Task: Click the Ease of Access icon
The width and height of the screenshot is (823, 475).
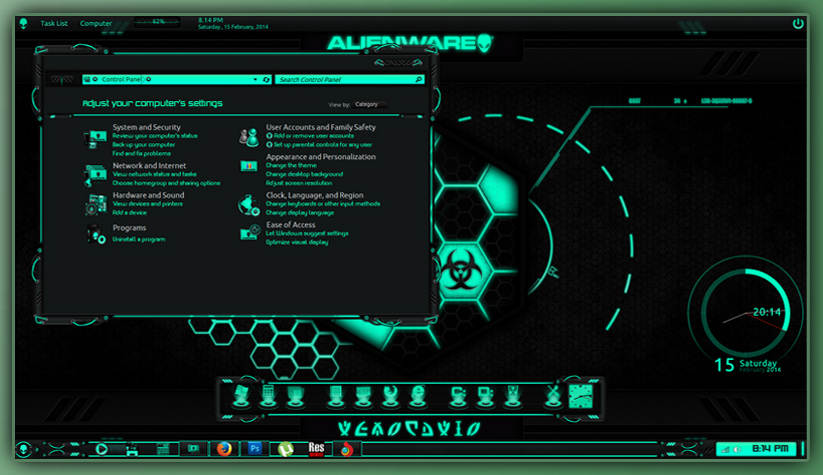Action: pyautogui.click(x=250, y=233)
